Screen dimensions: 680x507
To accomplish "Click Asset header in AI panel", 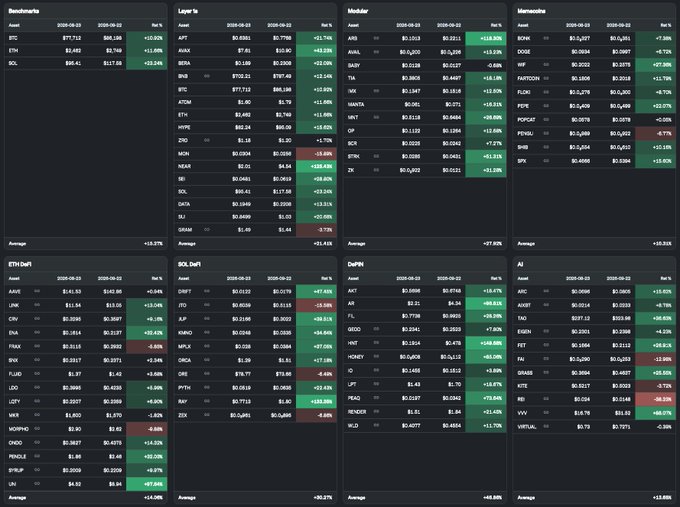I will point(523,278).
